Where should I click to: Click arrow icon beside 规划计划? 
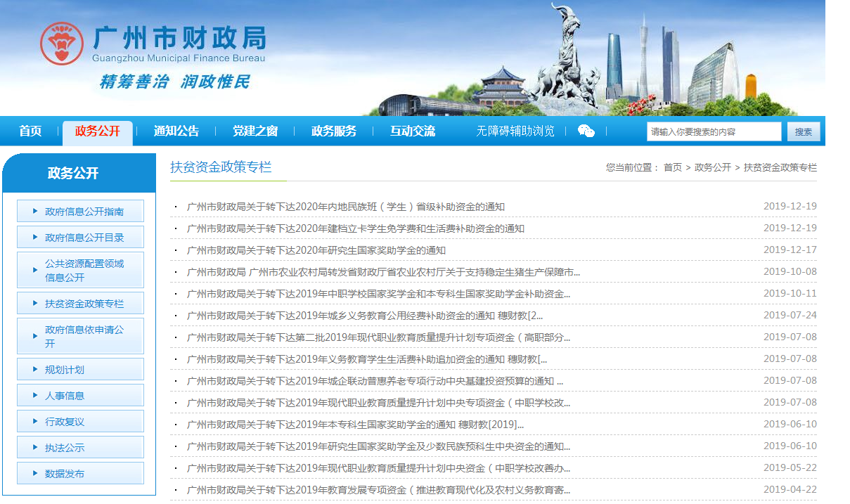[x=36, y=369]
